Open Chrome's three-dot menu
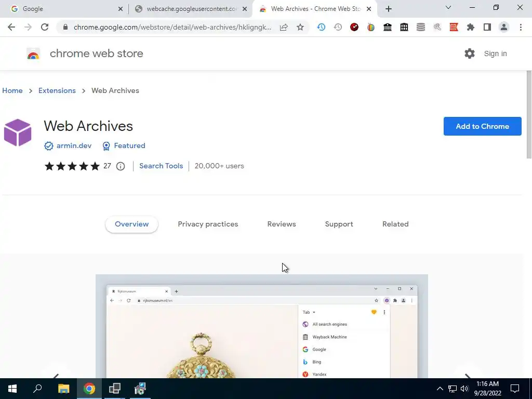The image size is (532, 399). [521, 27]
